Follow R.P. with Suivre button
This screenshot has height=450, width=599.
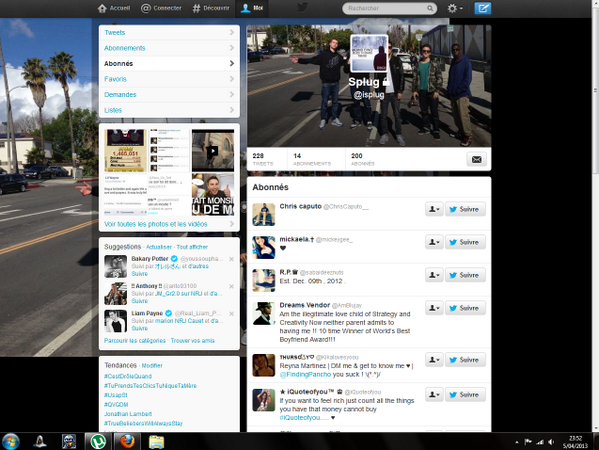465,275
